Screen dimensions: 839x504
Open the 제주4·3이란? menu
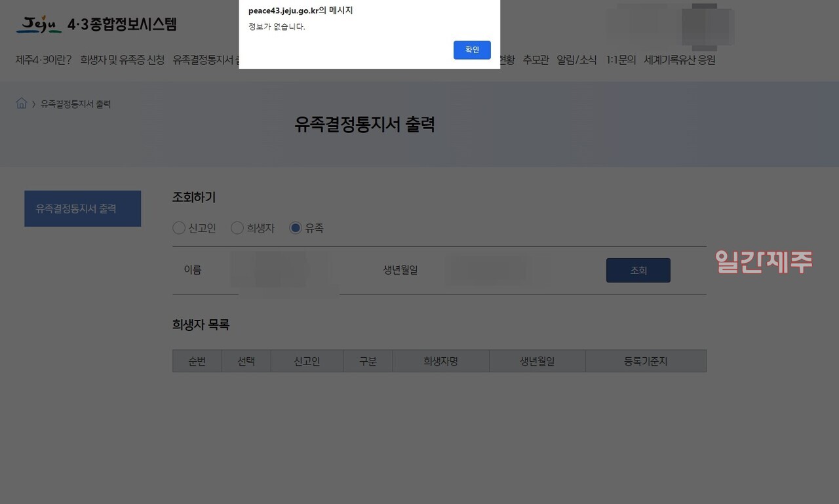tap(43, 60)
